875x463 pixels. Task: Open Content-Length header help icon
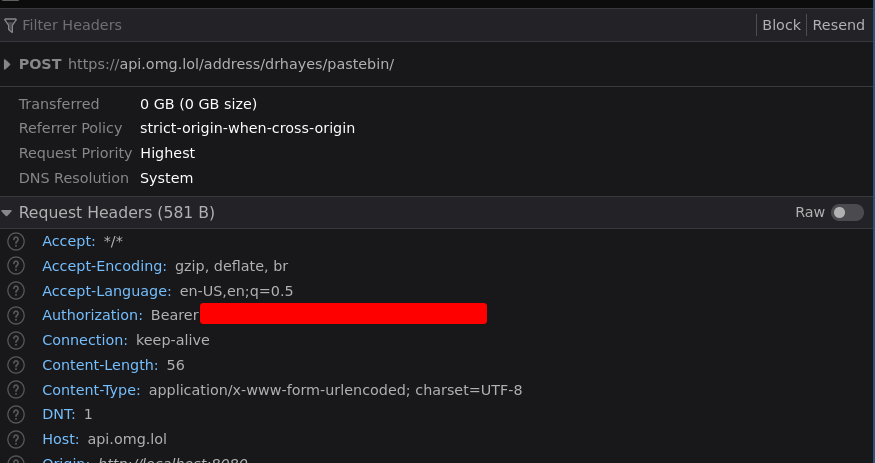(x=16, y=365)
